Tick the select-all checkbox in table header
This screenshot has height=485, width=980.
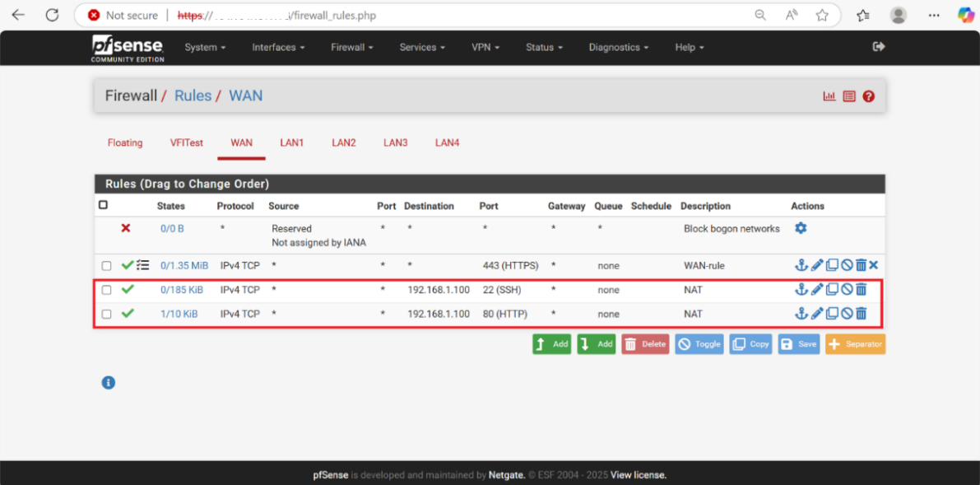pos(103,205)
